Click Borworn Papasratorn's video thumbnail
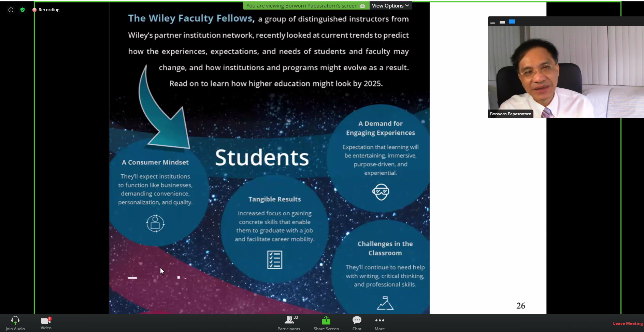The image size is (644, 332). [x=566, y=72]
